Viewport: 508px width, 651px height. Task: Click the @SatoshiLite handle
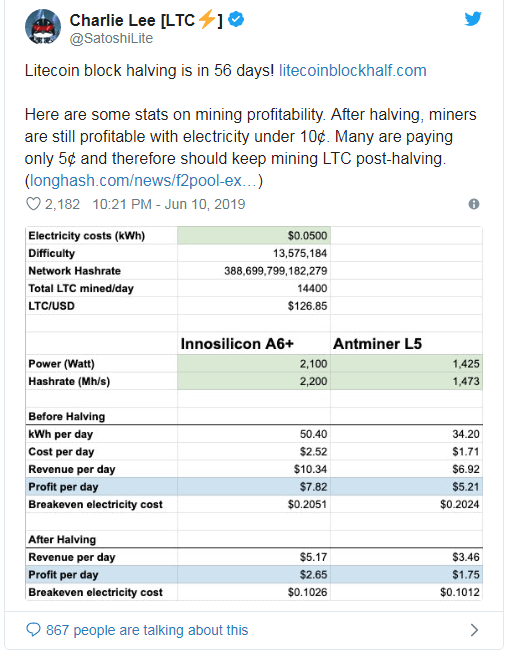(x=111, y=38)
